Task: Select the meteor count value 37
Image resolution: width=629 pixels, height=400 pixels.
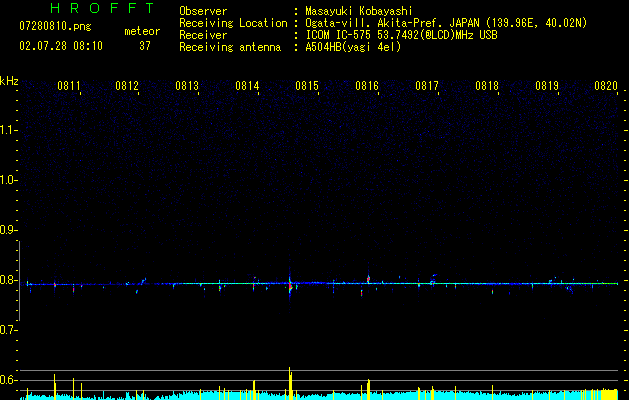Action: point(144,46)
